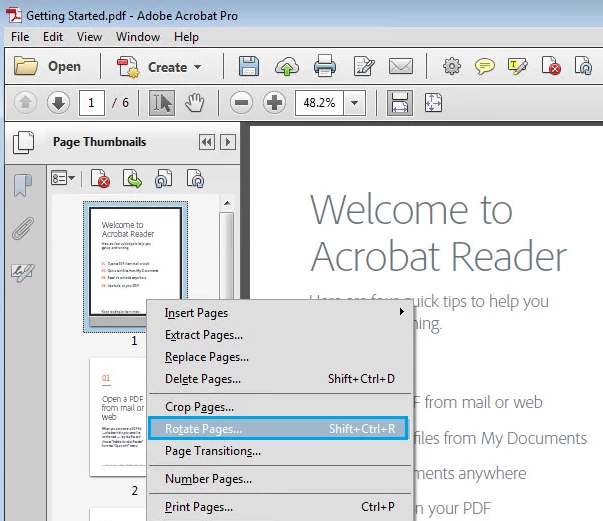Screen dimensions: 603x521
Task: Expand the thumbnails panel with right arrow
Action: point(228,142)
